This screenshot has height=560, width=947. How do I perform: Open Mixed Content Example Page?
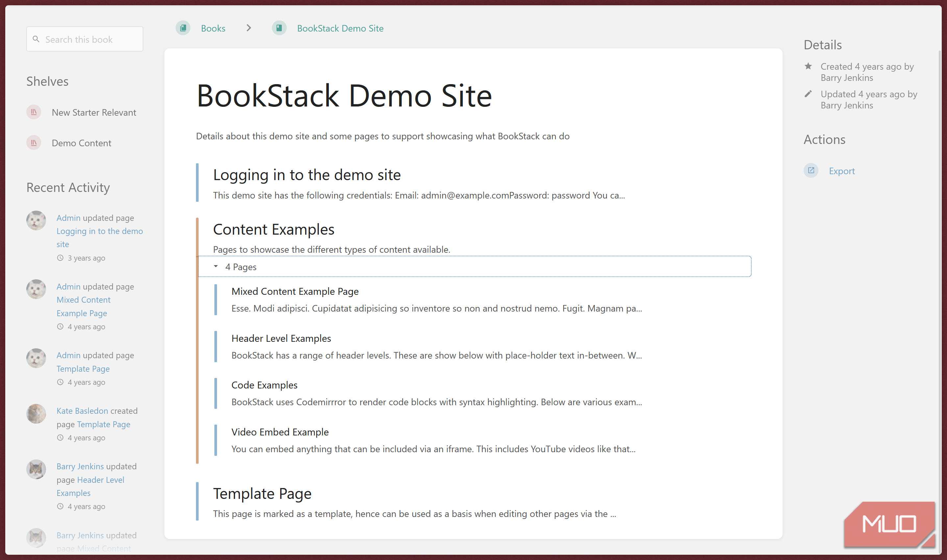(x=295, y=291)
